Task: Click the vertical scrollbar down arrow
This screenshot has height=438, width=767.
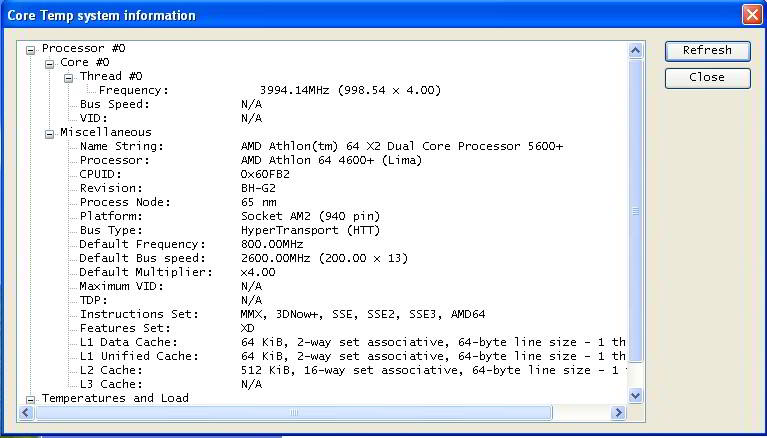Action: [635, 395]
